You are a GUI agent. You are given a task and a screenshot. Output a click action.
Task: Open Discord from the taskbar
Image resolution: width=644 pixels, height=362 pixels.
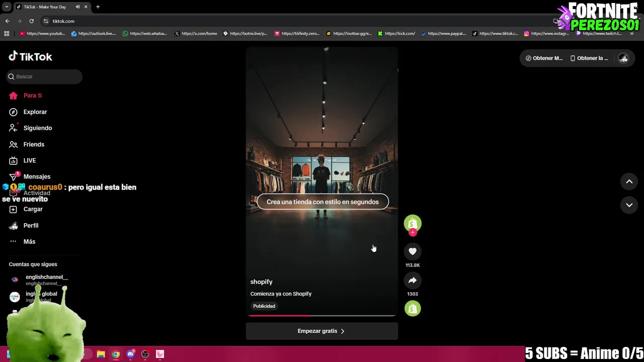pos(131,354)
